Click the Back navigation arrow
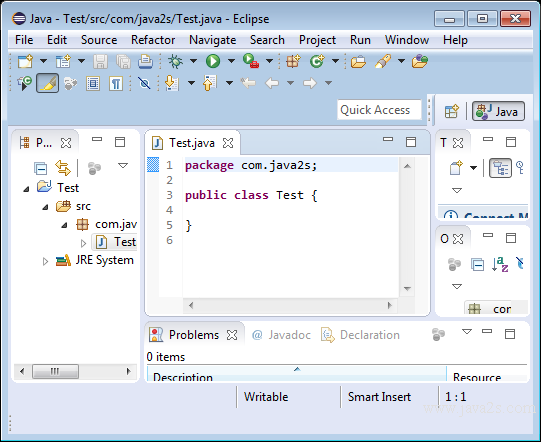Screen dimensions: 541x442 pos(272,83)
